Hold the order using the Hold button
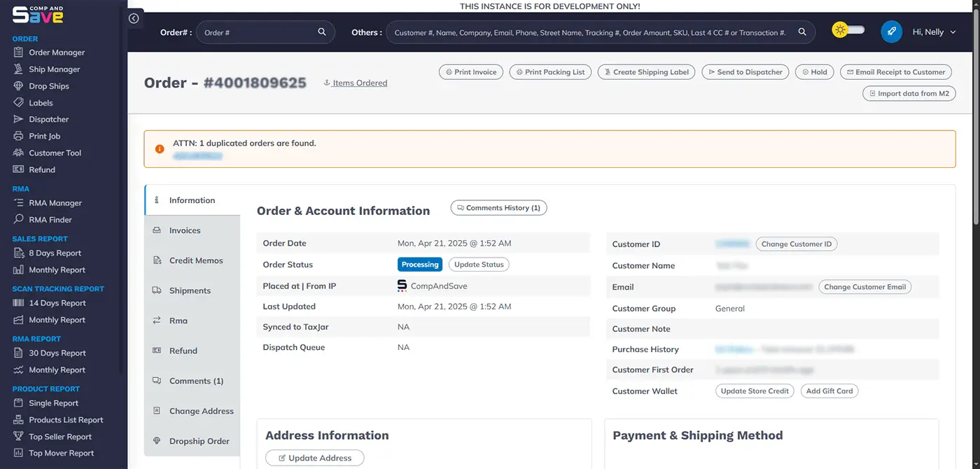The height and width of the screenshot is (469, 980). tap(814, 71)
